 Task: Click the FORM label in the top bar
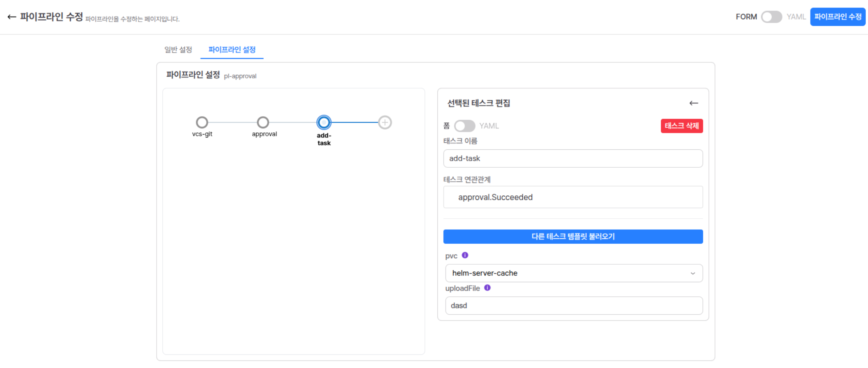coord(746,17)
